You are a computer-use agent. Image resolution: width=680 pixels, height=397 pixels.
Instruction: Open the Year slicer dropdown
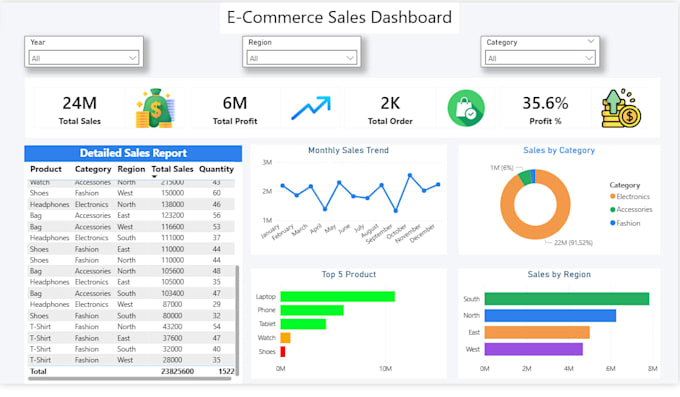pyautogui.click(x=84, y=58)
